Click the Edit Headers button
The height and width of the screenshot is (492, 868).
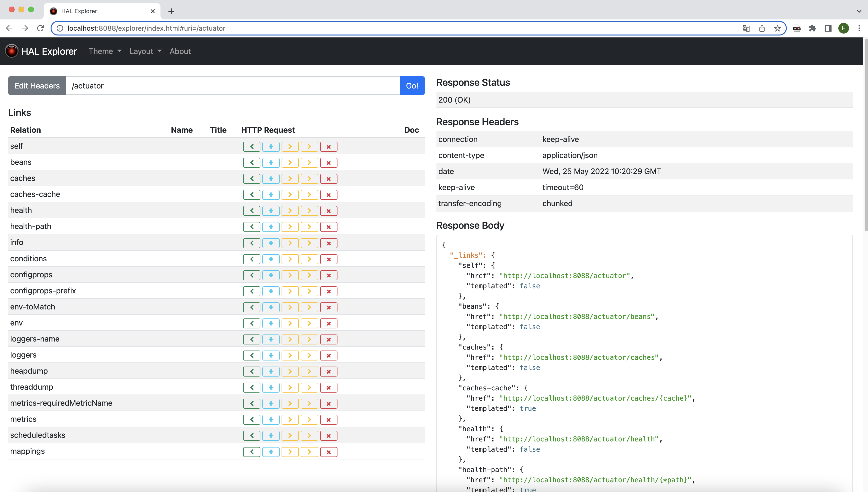coord(37,86)
